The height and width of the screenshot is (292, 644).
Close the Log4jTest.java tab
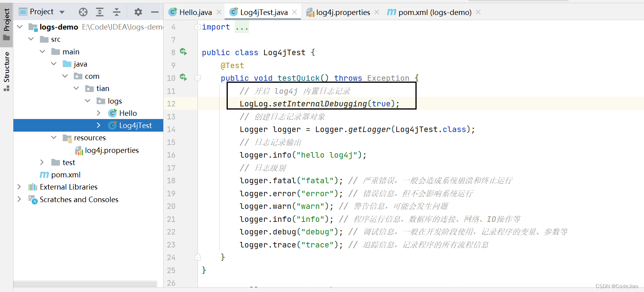click(x=294, y=12)
